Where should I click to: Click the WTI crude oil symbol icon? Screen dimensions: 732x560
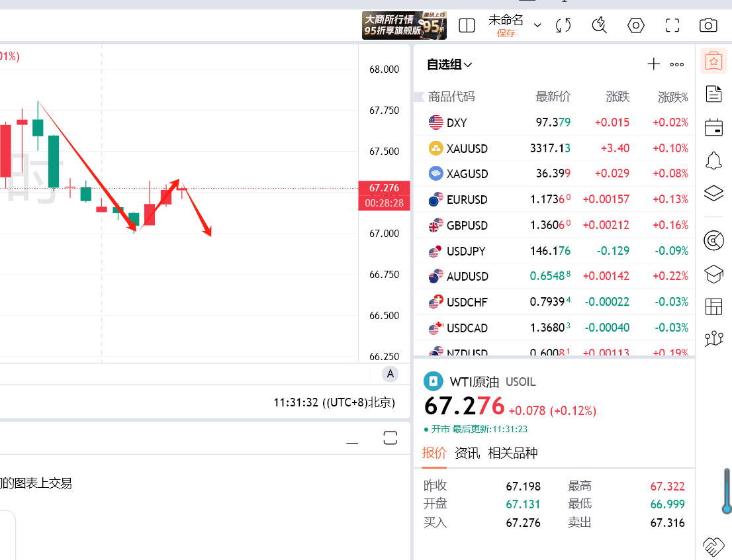click(x=434, y=381)
